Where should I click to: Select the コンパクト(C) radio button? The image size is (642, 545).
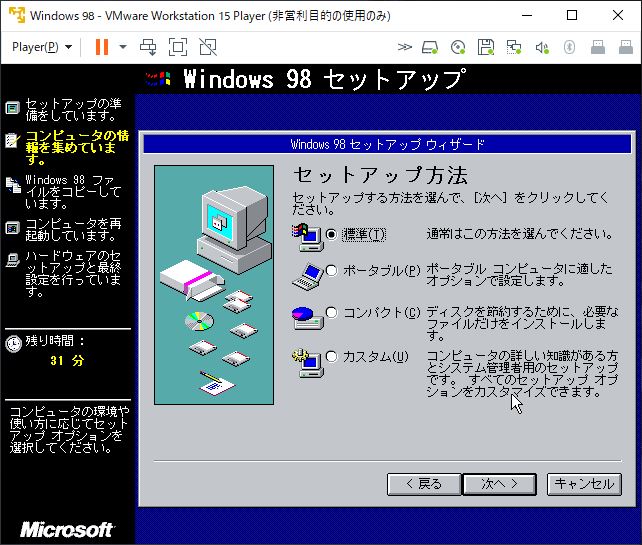pos(332,312)
